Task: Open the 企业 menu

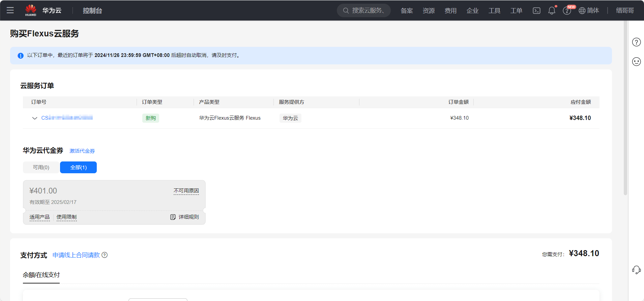Action: click(472, 11)
